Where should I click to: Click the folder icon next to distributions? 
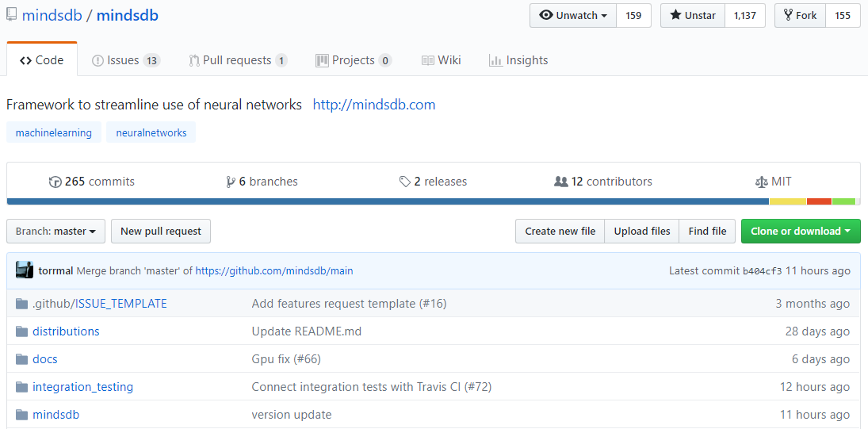(x=21, y=331)
